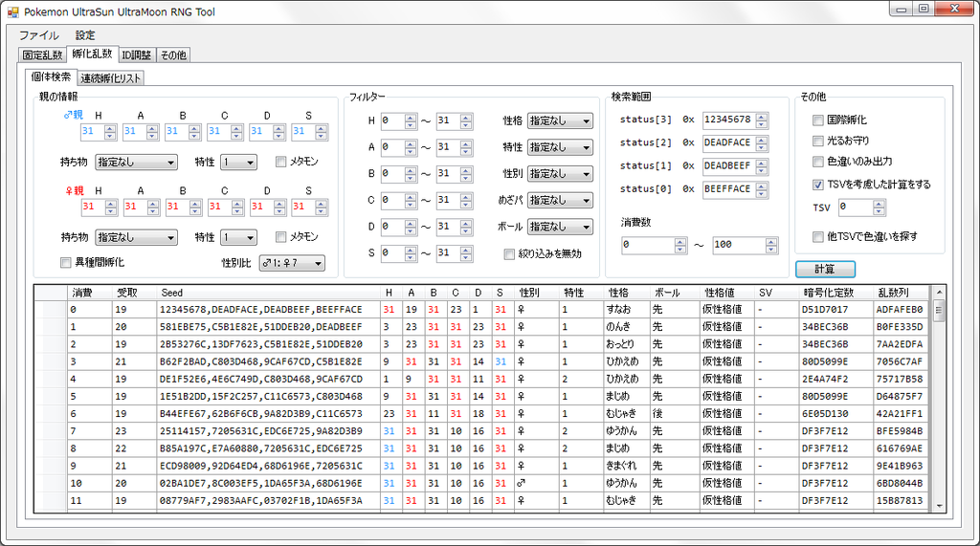Click row header of 消費 0
This screenshot has width=980, height=546.
point(51,309)
